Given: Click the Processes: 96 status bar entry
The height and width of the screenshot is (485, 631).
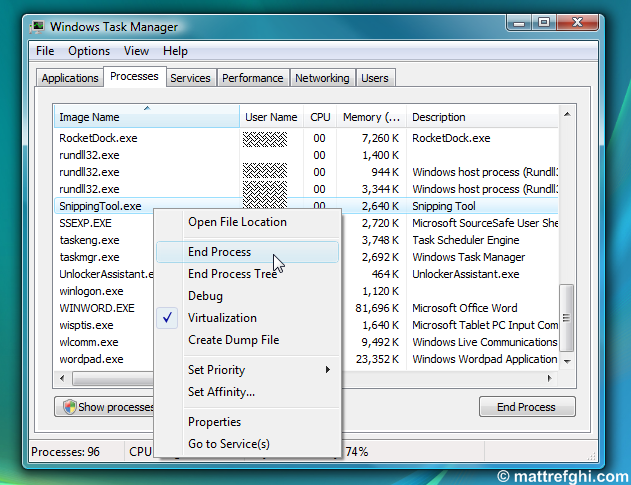Looking at the screenshot, I should 66,452.
